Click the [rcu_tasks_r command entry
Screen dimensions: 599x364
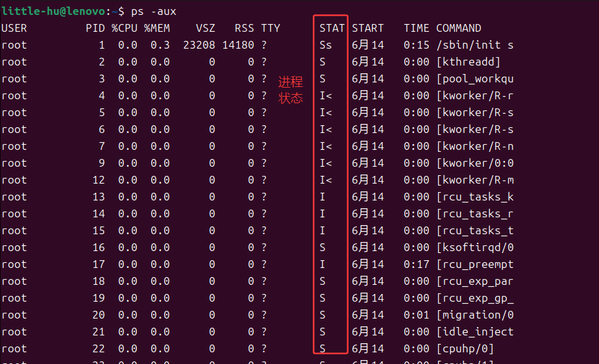pyautogui.click(x=475, y=213)
